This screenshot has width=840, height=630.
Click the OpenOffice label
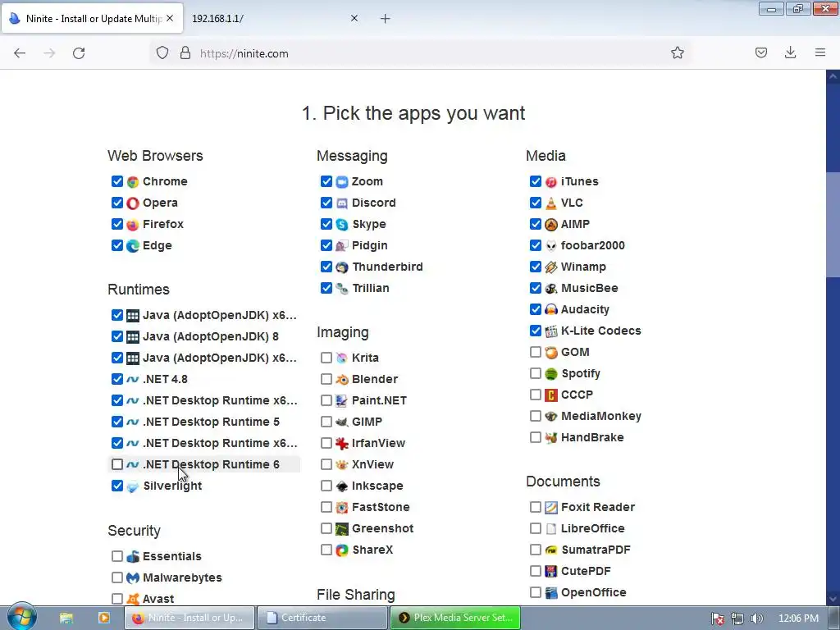coord(594,592)
